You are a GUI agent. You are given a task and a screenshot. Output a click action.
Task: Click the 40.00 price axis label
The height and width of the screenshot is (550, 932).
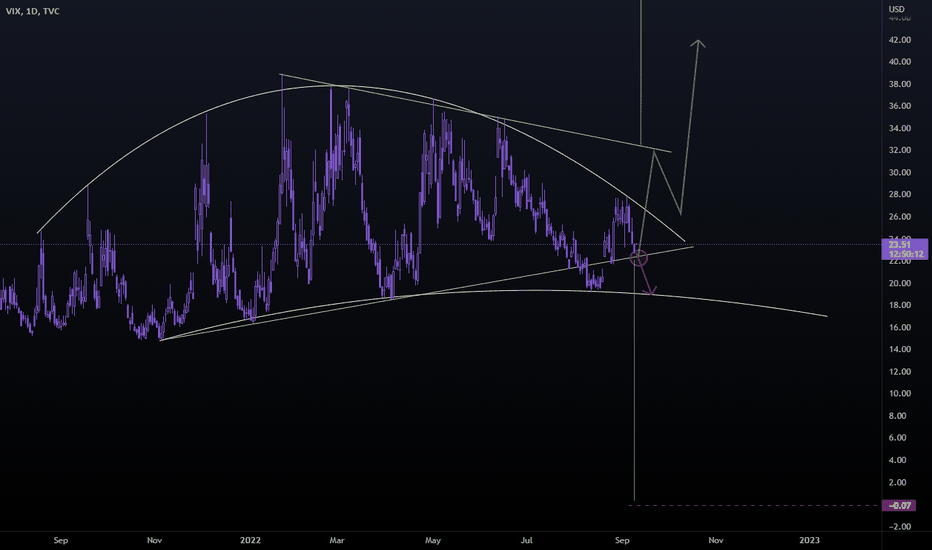[899, 62]
